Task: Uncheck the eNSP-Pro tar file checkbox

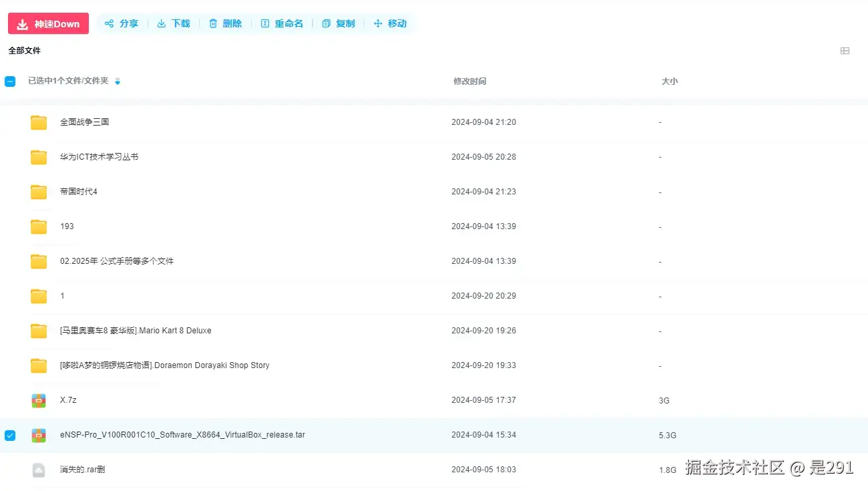Action: click(10, 436)
